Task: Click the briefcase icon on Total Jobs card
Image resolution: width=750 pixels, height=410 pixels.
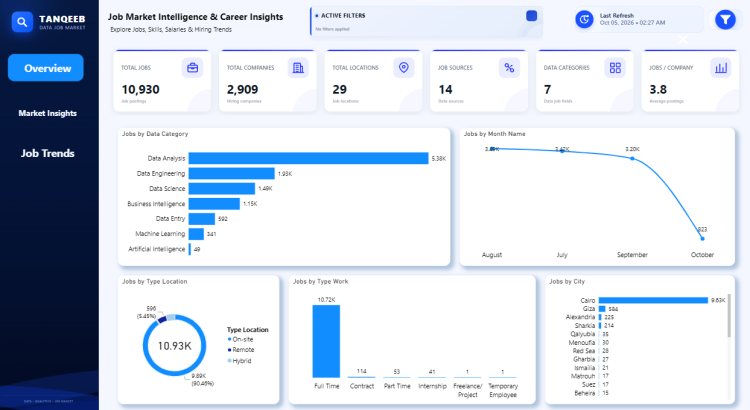Action: (x=192, y=68)
